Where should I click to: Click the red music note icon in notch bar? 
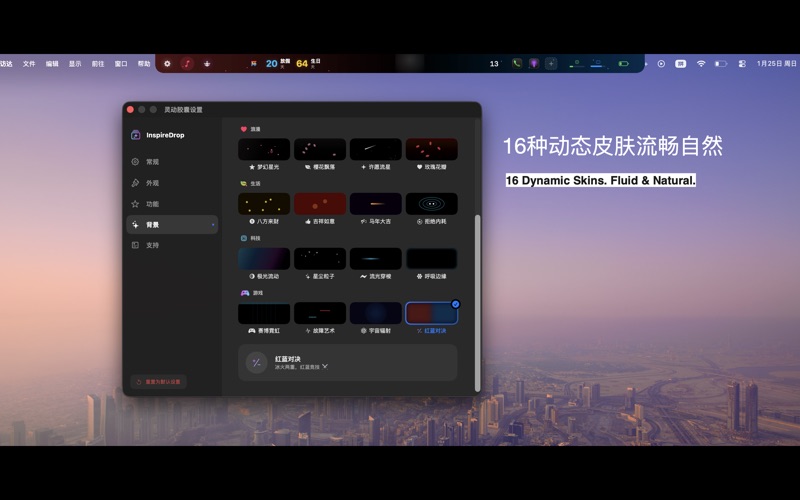click(186, 63)
